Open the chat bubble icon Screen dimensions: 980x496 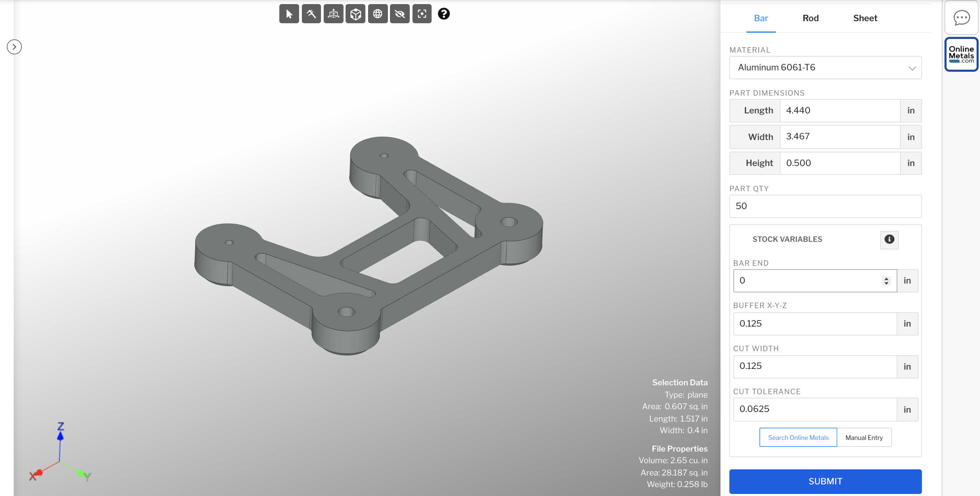[962, 17]
